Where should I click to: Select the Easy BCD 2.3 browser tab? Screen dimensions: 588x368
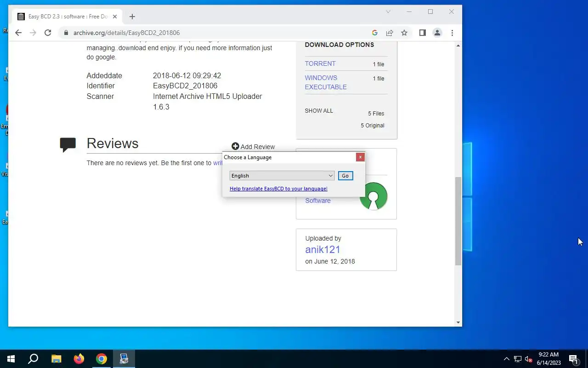(x=68, y=17)
